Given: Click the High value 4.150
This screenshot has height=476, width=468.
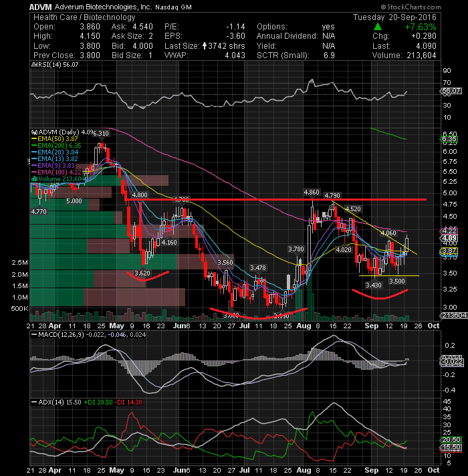Looking at the screenshot, I should click(90, 36).
